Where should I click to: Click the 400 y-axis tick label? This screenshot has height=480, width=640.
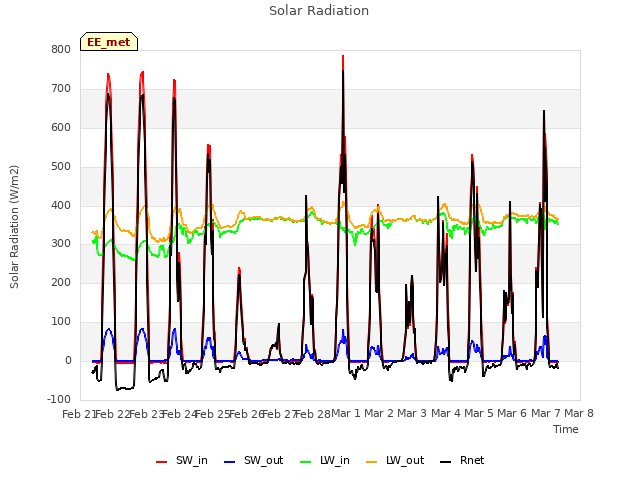point(61,205)
